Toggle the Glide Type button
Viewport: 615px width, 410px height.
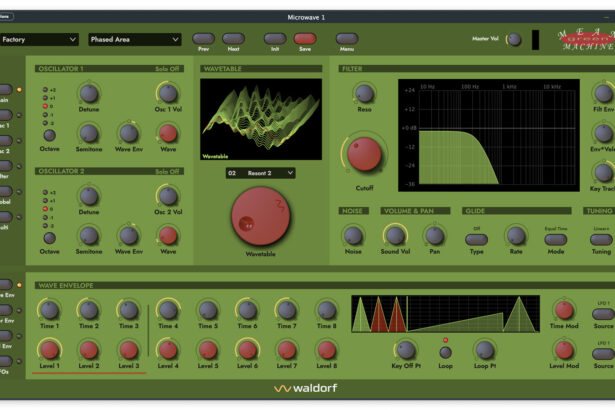coord(477,239)
